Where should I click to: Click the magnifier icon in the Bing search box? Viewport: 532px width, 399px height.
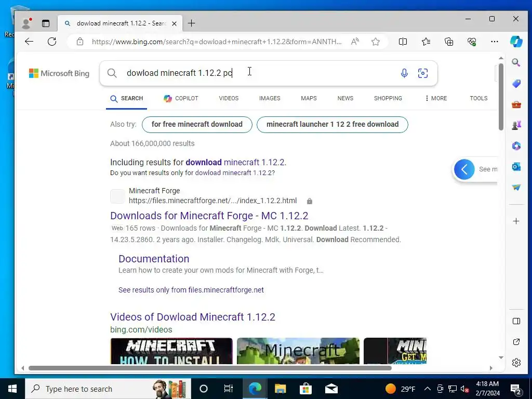click(112, 73)
